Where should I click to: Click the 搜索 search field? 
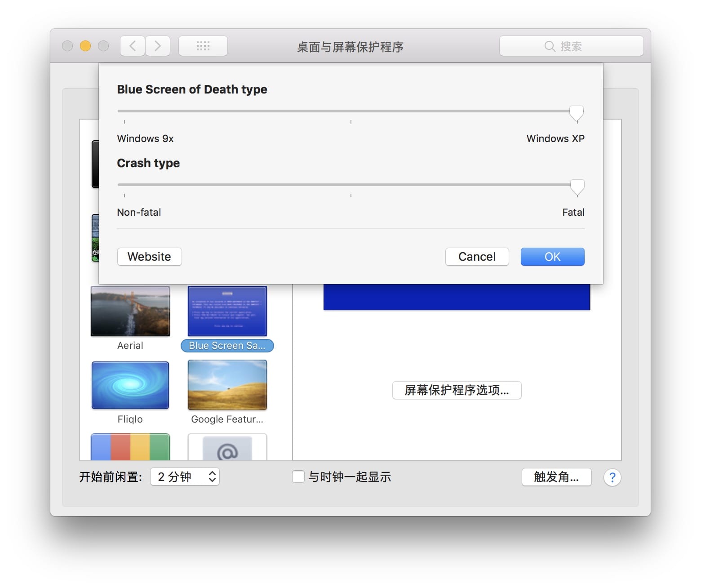coord(571,46)
